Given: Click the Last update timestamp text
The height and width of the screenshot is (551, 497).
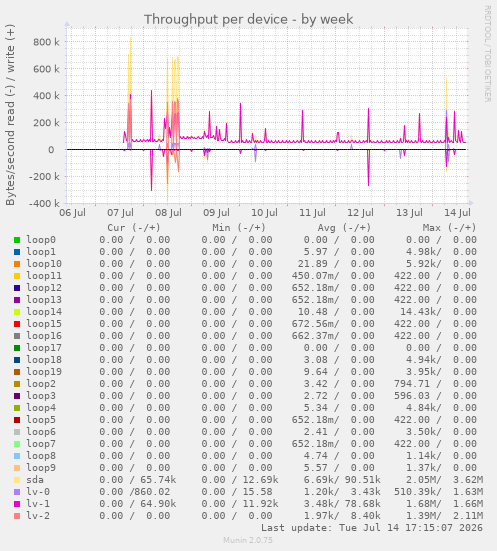Looking at the screenshot, I should pos(372,528).
